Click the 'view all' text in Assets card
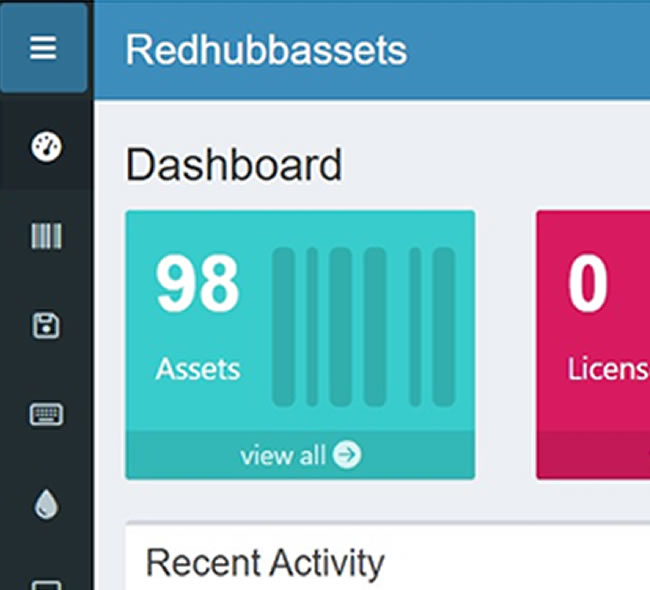The image size is (650, 590). 282,456
